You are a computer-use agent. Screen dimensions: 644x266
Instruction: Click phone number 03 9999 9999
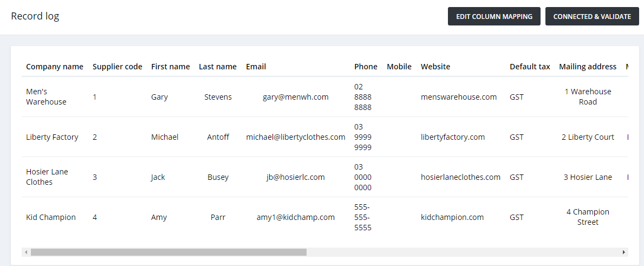point(363,137)
